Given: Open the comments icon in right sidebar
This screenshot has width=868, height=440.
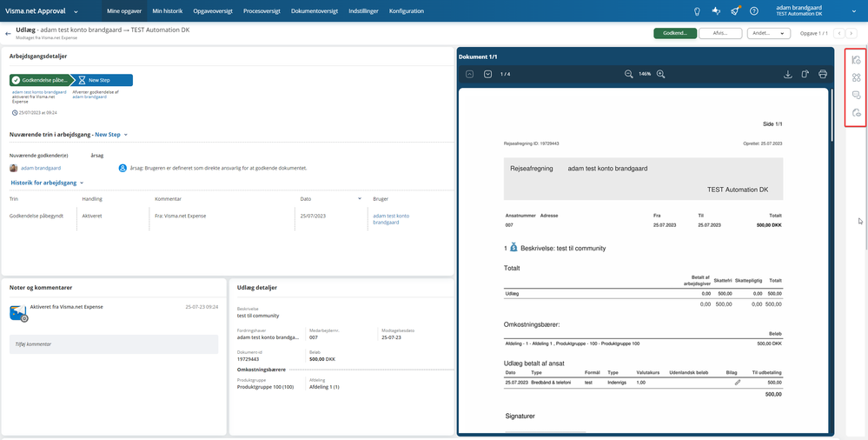Looking at the screenshot, I should [x=857, y=96].
